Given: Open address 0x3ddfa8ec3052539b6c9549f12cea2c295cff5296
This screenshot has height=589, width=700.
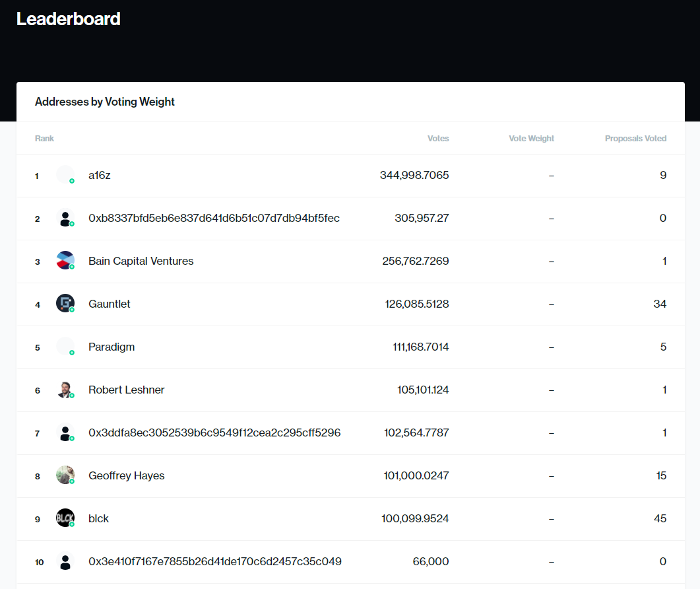Looking at the screenshot, I should [214, 433].
